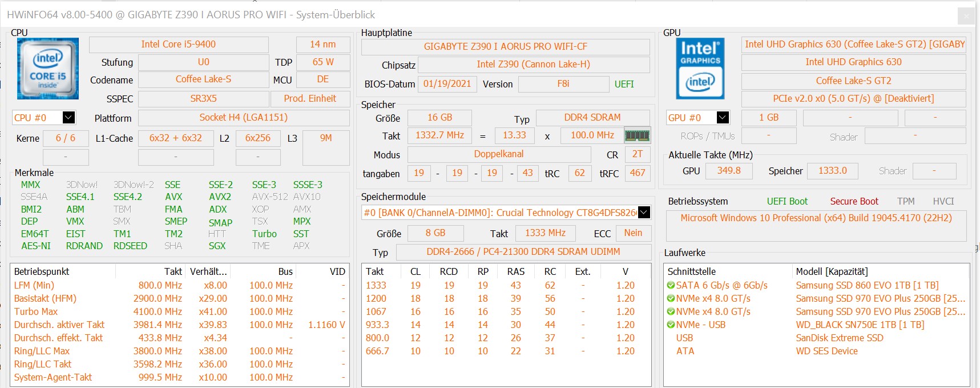Click the module size 8 GB field
Screen dimensions: 980x388
pos(435,233)
